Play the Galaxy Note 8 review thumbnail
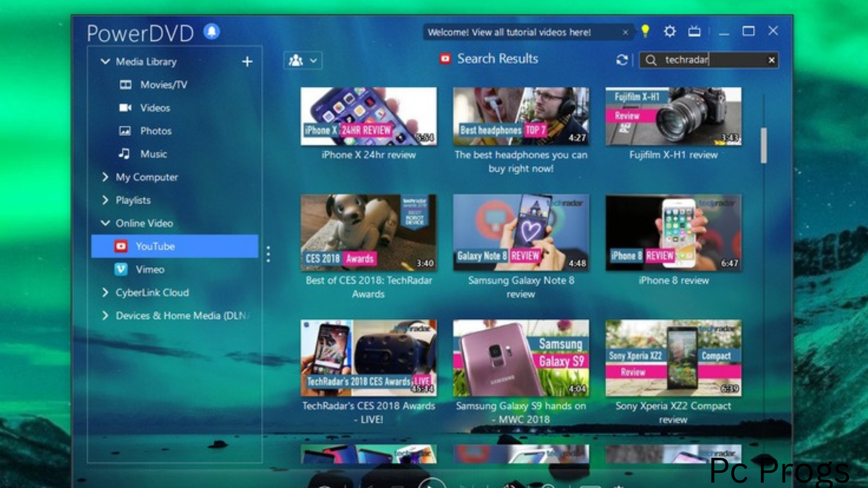868x488 pixels. click(521, 233)
